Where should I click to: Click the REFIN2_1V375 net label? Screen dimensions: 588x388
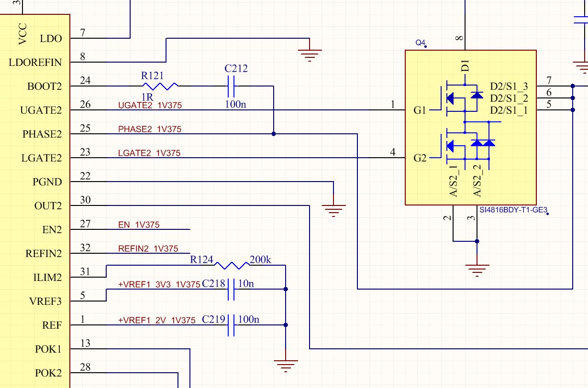point(148,248)
